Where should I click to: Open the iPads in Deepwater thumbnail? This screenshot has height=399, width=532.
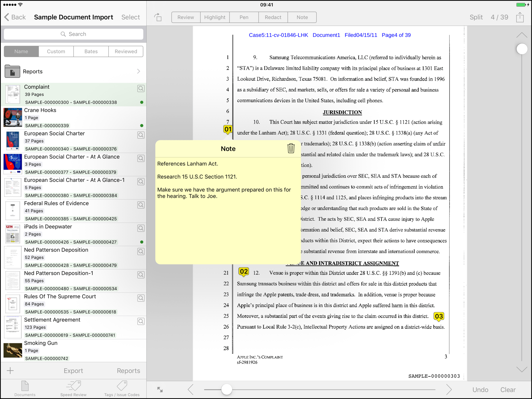tap(13, 234)
